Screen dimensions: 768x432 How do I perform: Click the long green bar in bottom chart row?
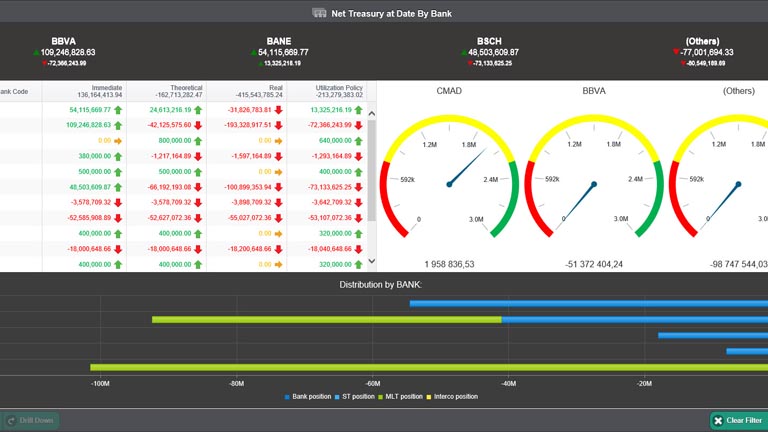[429, 367]
